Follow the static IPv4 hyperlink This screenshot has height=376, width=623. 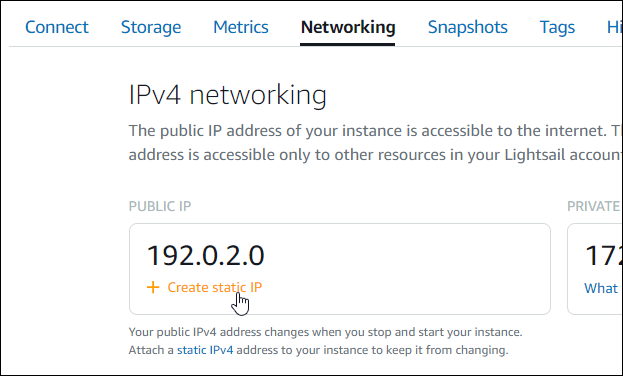pyautogui.click(x=205, y=350)
